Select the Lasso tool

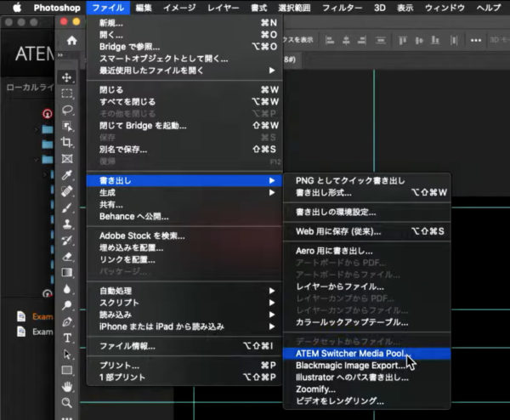coord(67,110)
